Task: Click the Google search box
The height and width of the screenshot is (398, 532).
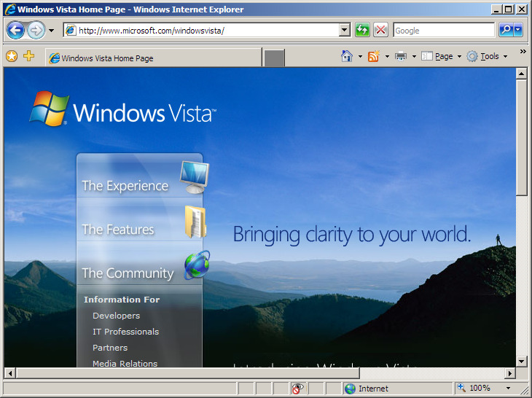Action: pos(444,30)
